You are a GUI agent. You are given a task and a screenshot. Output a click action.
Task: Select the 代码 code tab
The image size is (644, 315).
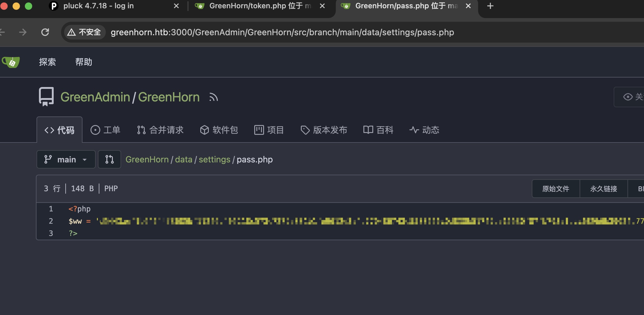59,130
